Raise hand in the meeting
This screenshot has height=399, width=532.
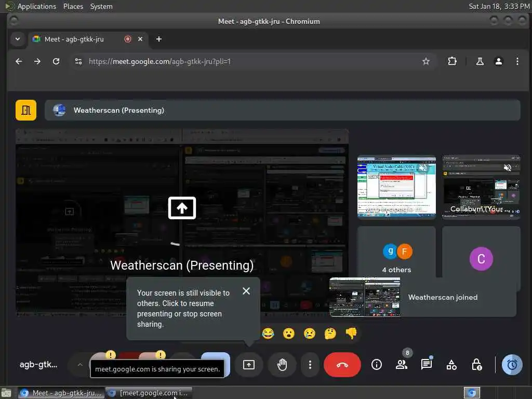[282, 365]
